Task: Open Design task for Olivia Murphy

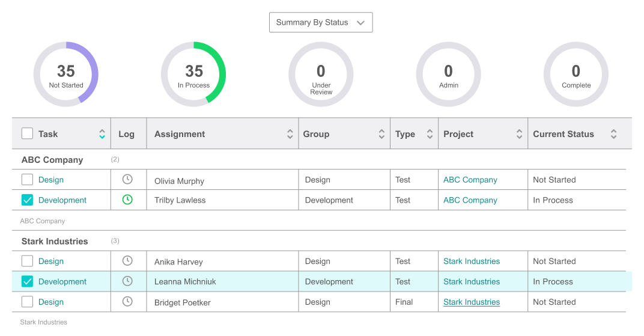Action: coord(51,180)
